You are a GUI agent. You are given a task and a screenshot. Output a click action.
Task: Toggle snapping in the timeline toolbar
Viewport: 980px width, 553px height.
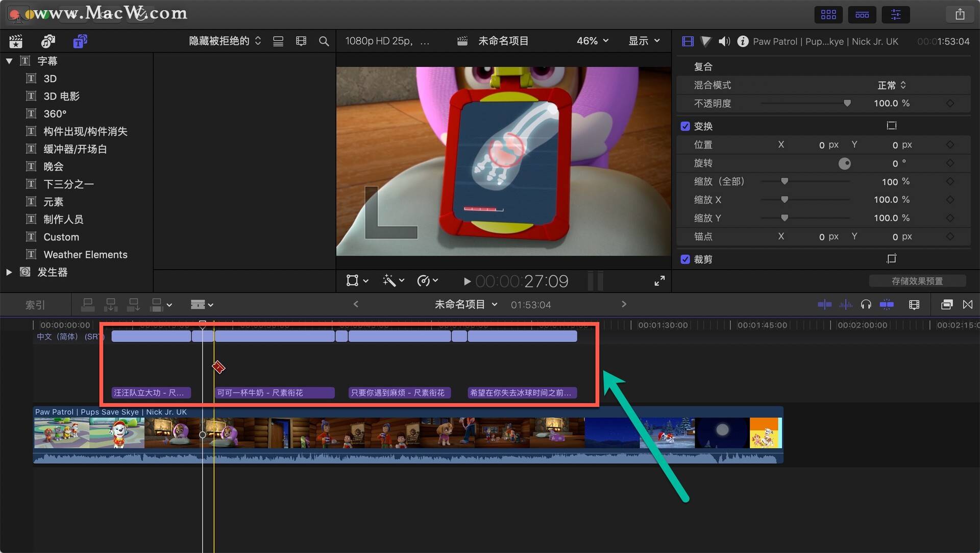click(887, 305)
